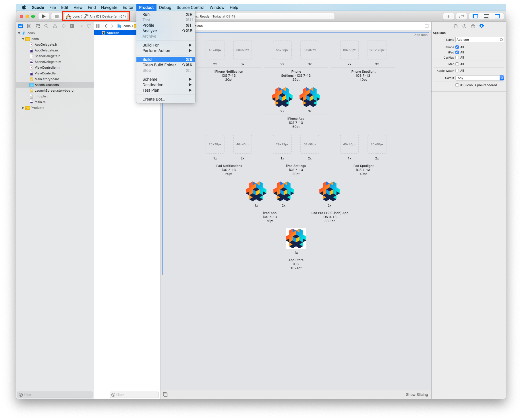Select the Attributes inspector icon
Viewport: 522px width, 420px height.
pyautogui.click(x=482, y=26)
